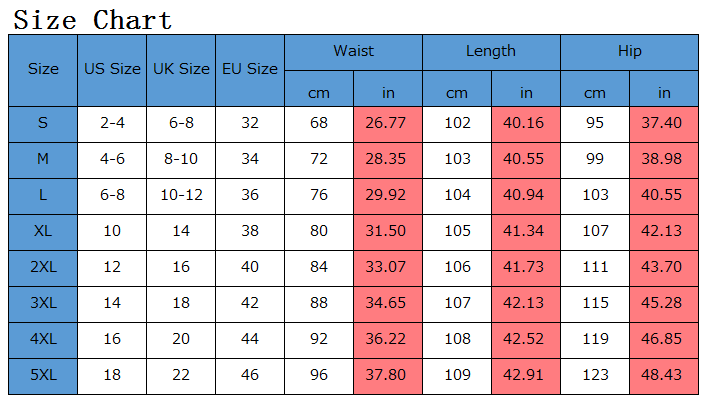The height and width of the screenshot is (410, 714).
Task: Select the length inches value 41.73
Action: 526,267
